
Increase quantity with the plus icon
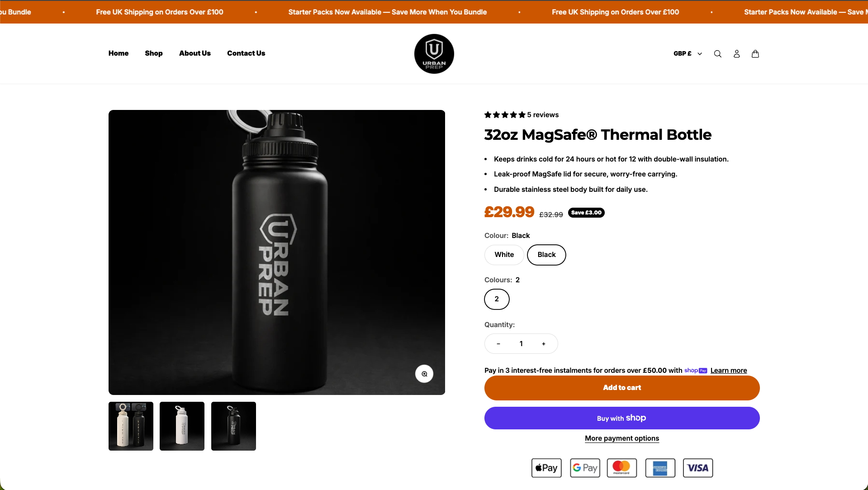pyautogui.click(x=543, y=344)
